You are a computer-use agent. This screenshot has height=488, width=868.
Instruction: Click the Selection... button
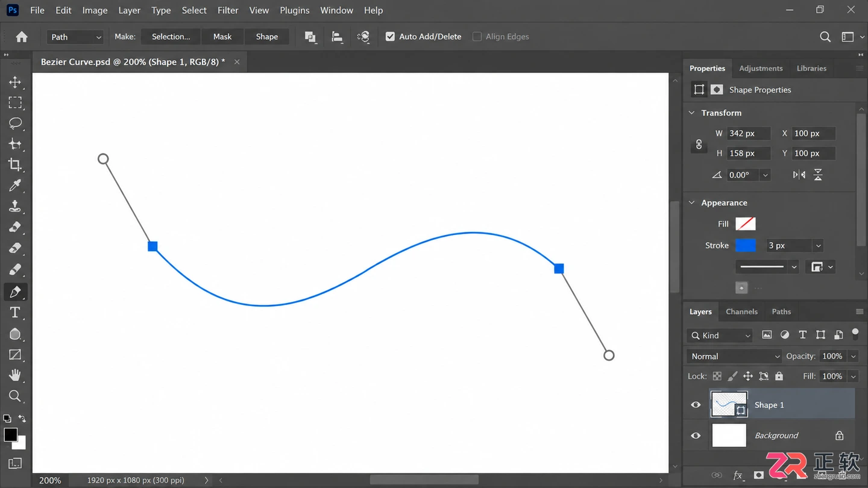[171, 37]
